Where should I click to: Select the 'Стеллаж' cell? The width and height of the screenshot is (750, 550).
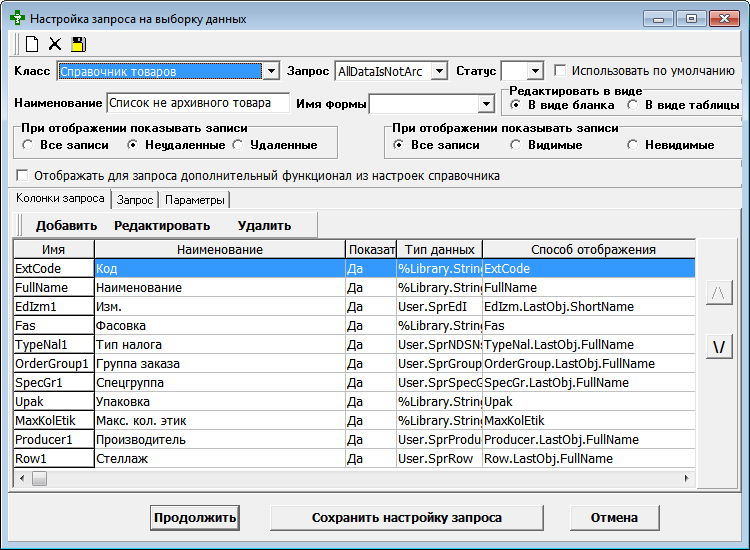click(x=220, y=459)
